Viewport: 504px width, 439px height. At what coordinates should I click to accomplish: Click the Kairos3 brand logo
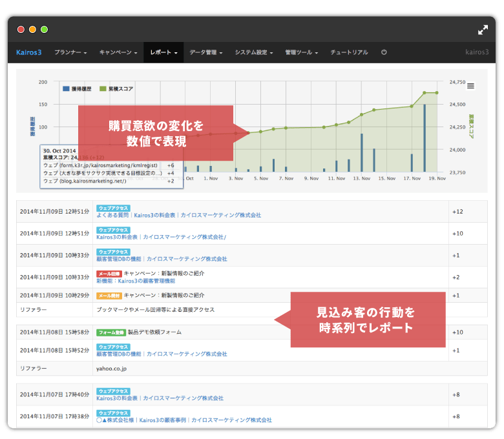[x=28, y=52]
